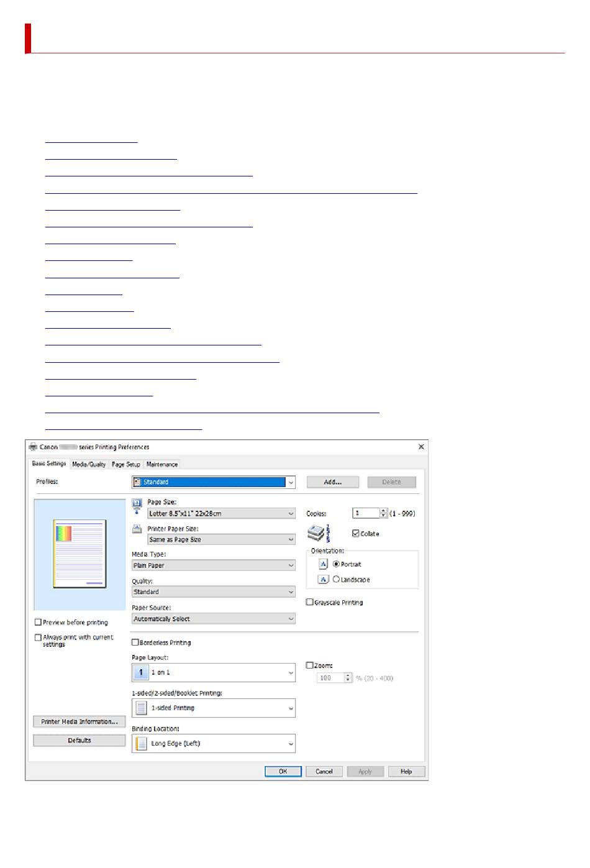
Task: Click the Zoom percentage field
Action: coord(330,678)
